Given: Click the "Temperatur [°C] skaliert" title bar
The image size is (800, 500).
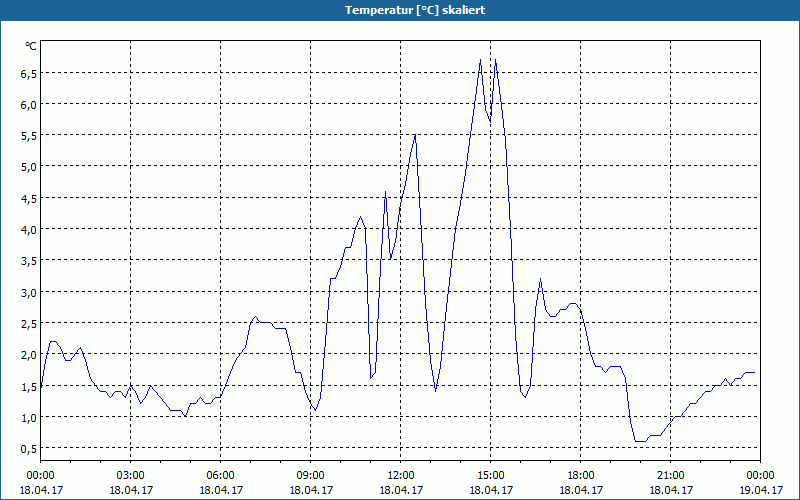Looking at the screenshot, I should (x=400, y=10).
